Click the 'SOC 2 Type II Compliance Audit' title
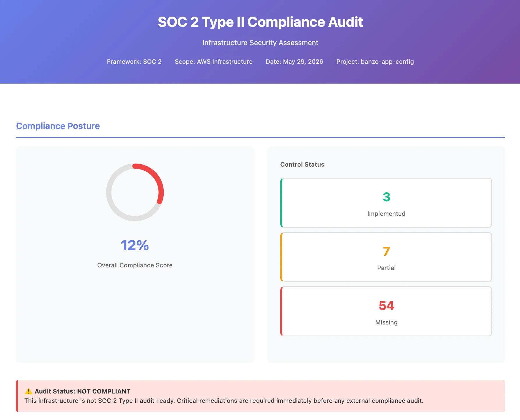Screen dimensions: 520x420 click(260, 22)
